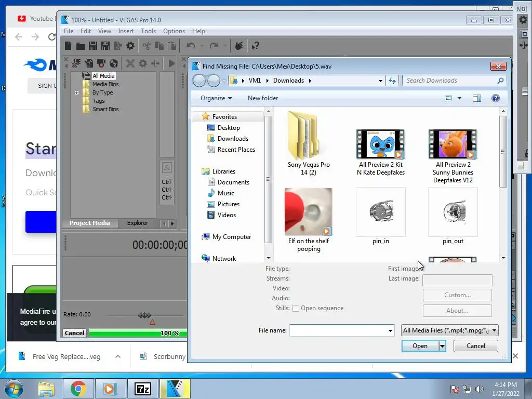Viewport: 532px width, 399px height.
Task: Click the Undo arrow in VEGAS toolbar
Action: (x=191, y=46)
